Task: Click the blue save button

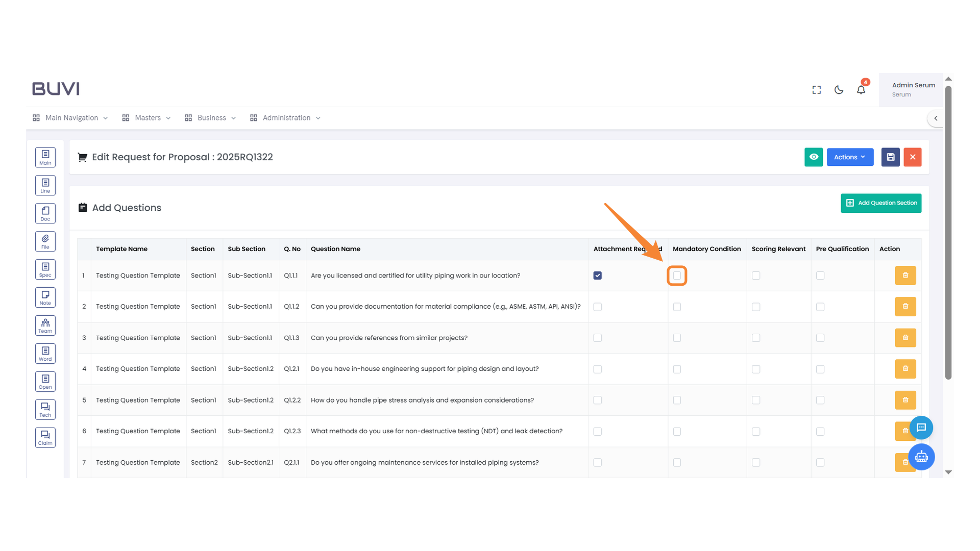Action: [x=890, y=157]
